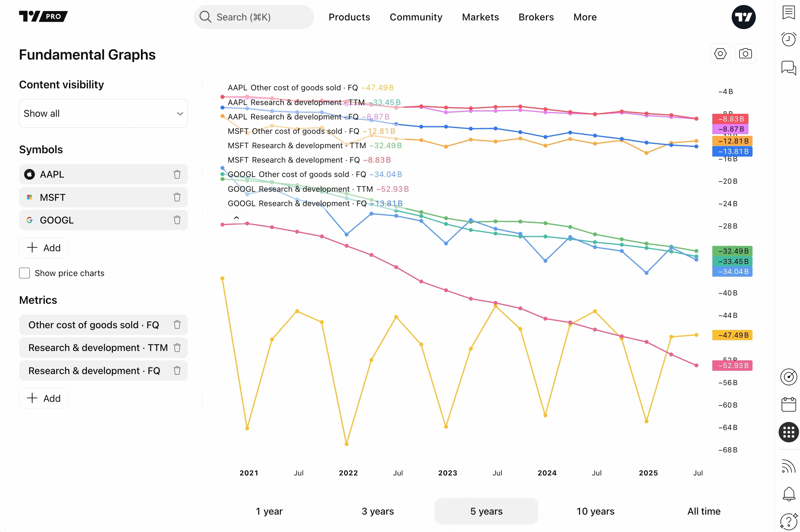Click the MSFT Other cost of goods sold legend
This screenshot has width=800, height=532.
pyautogui.click(x=311, y=131)
